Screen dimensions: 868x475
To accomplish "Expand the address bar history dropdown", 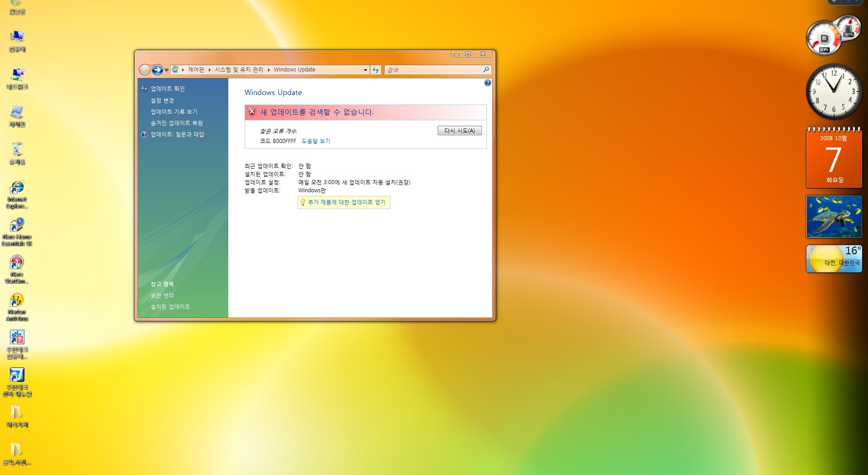I will coord(365,70).
